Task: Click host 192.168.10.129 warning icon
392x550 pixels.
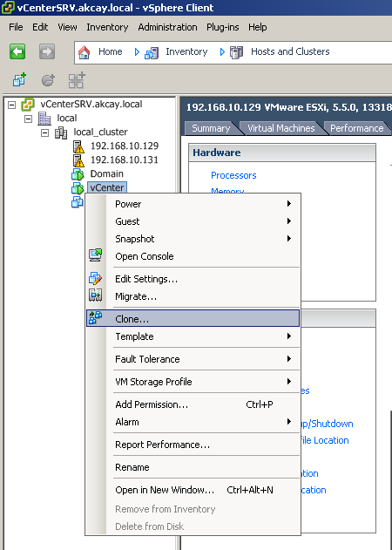Action: click(x=78, y=146)
